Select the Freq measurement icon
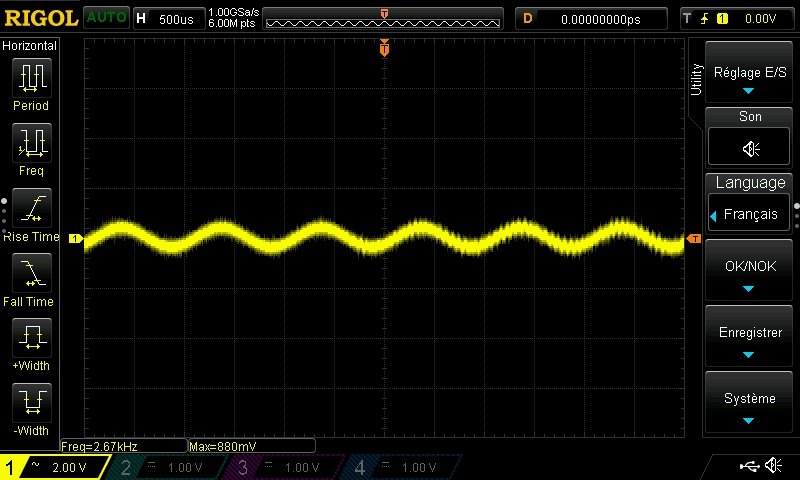The height and width of the screenshot is (480, 800). pos(32,142)
